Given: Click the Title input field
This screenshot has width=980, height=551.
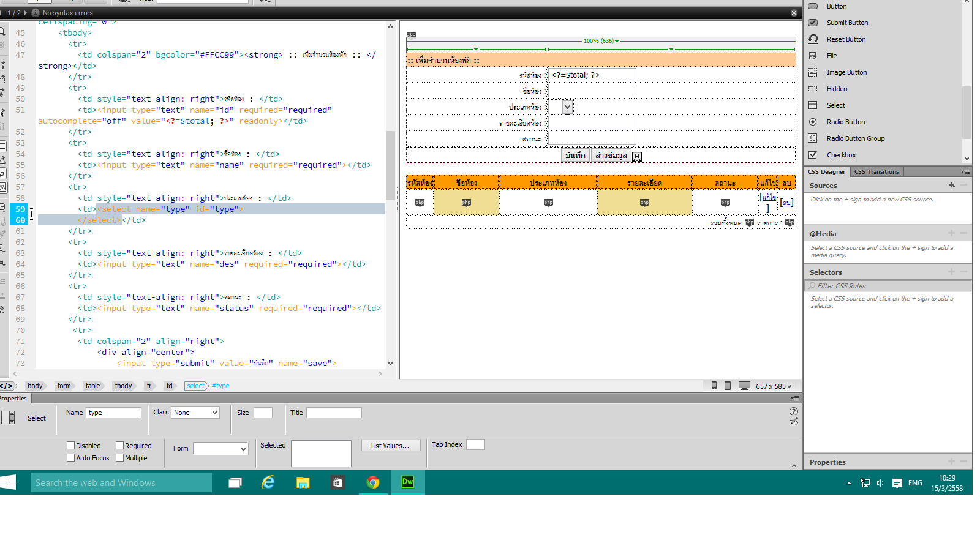Looking at the screenshot, I should 334,413.
